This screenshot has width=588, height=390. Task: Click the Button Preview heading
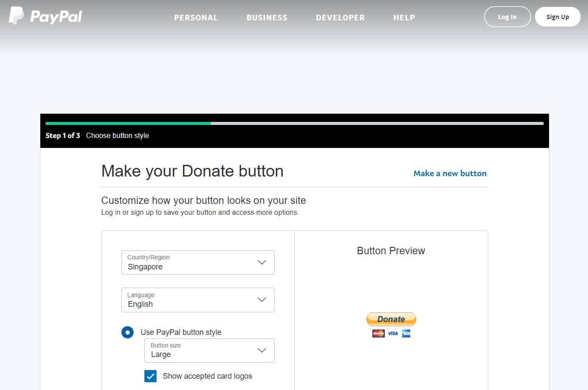coord(391,251)
